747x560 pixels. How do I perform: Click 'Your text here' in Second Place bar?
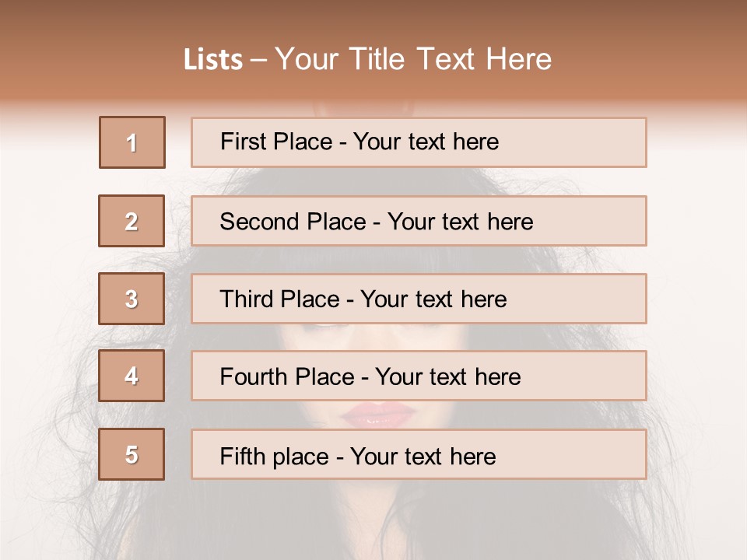(460, 222)
